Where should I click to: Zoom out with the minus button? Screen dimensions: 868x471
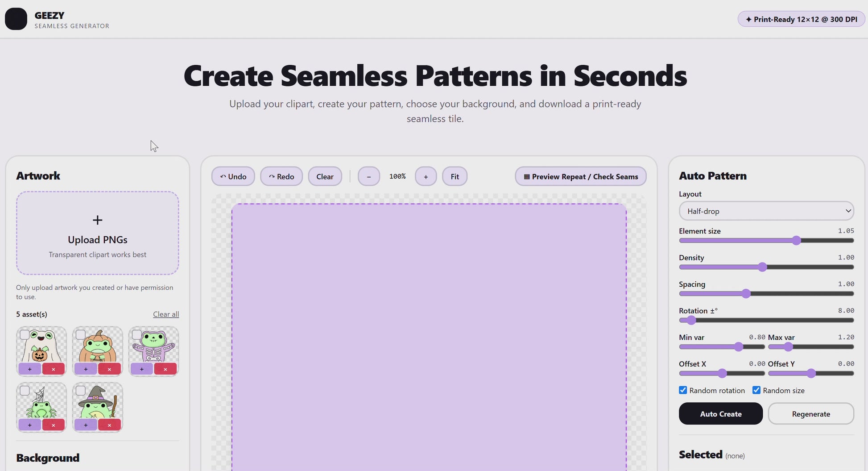click(x=369, y=176)
